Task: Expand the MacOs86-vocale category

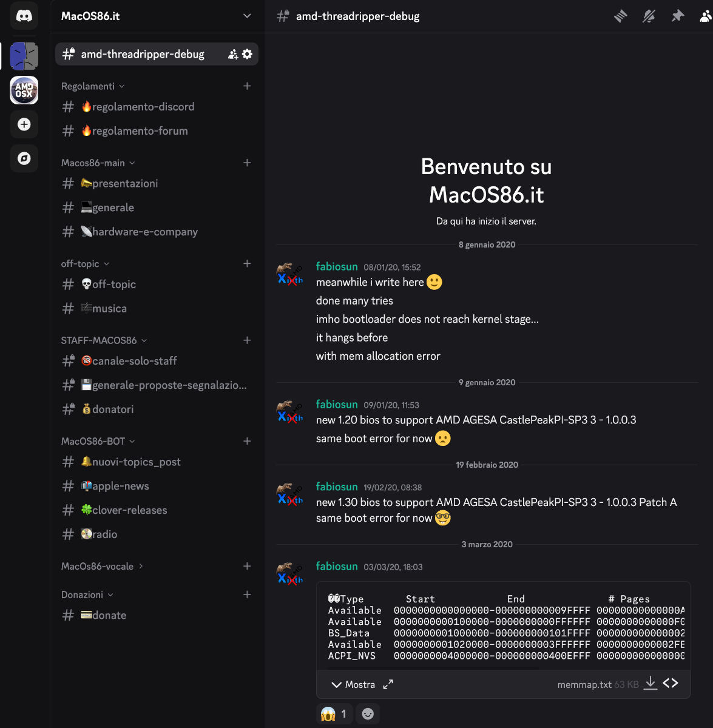Action: 102,566
